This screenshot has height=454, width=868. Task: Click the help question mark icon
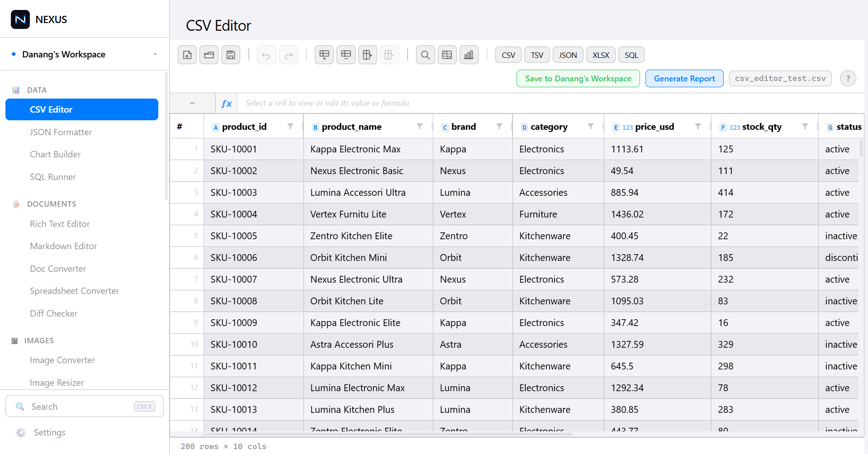pyautogui.click(x=848, y=79)
